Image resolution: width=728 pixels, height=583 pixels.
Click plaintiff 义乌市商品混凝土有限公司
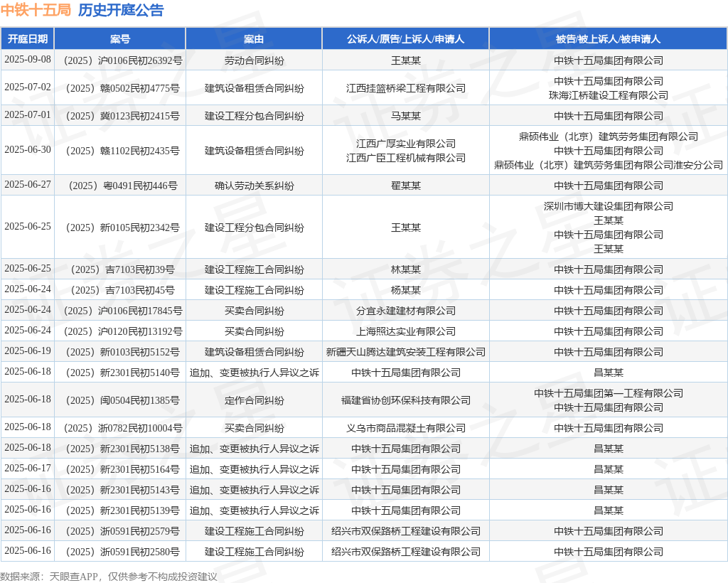pyautogui.click(x=406, y=428)
